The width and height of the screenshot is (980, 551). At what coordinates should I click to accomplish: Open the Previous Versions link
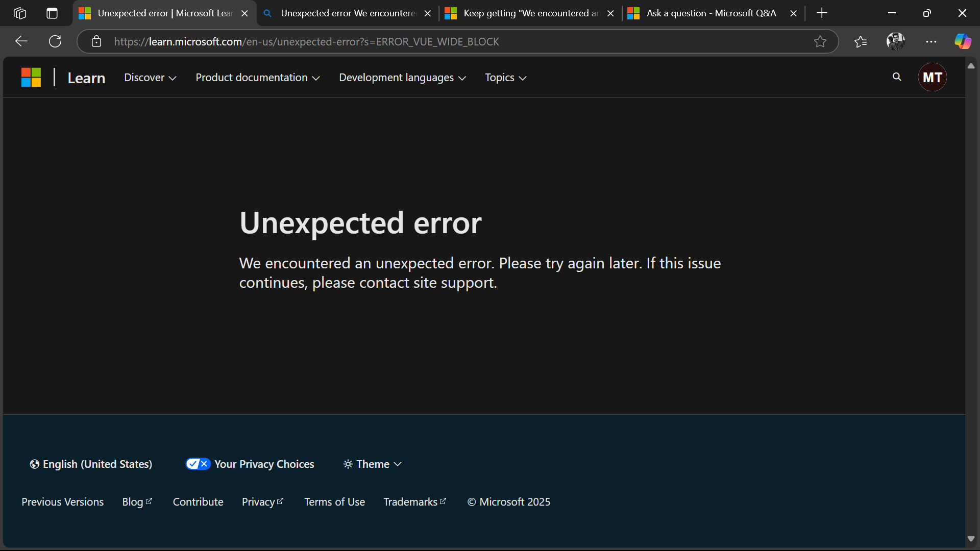pyautogui.click(x=62, y=502)
